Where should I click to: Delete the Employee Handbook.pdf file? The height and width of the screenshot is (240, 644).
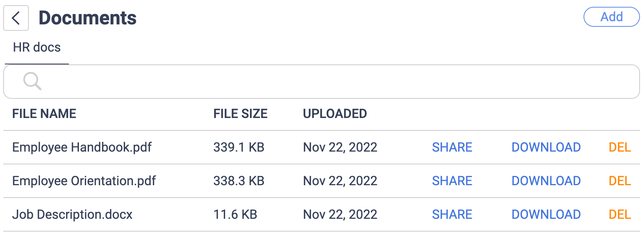[620, 147]
